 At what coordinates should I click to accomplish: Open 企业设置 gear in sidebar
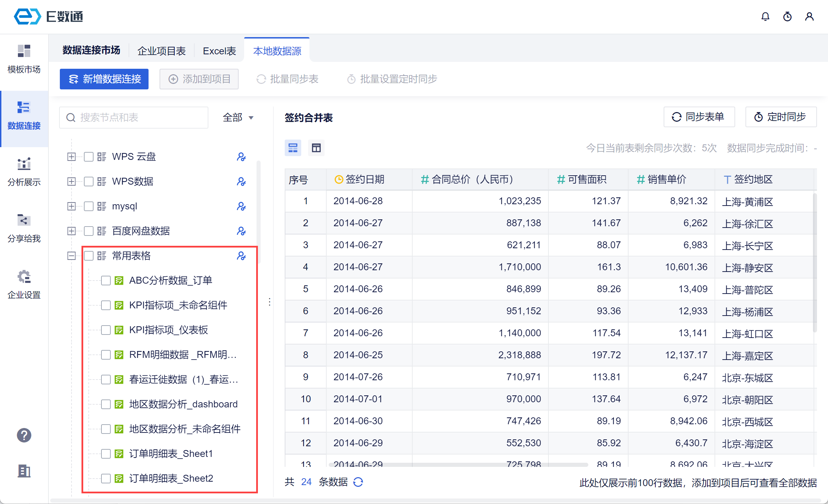pos(24,285)
